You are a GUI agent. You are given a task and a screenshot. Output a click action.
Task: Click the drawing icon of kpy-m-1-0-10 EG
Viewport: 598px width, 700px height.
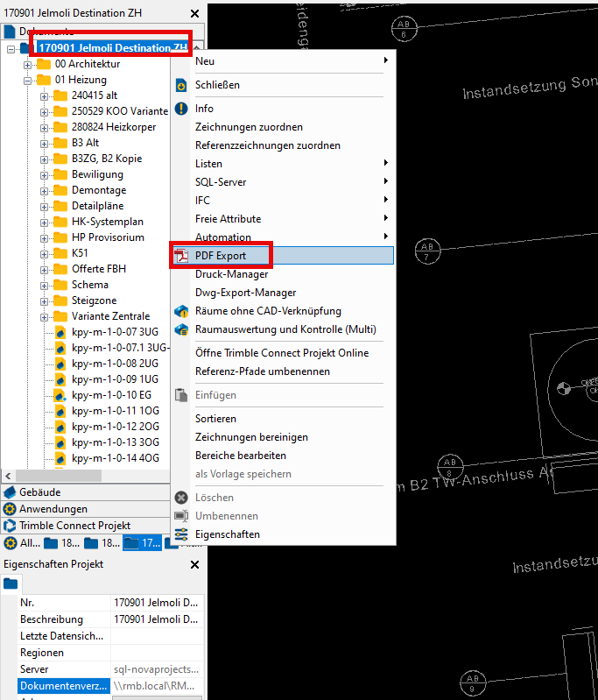(60, 395)
